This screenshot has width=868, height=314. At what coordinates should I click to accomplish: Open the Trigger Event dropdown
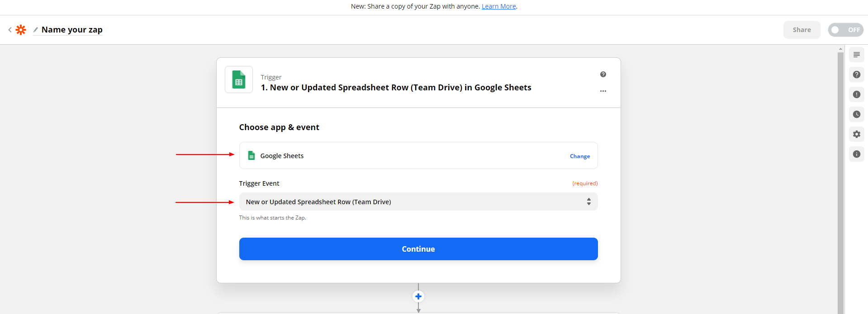click(x=418, y=202)
